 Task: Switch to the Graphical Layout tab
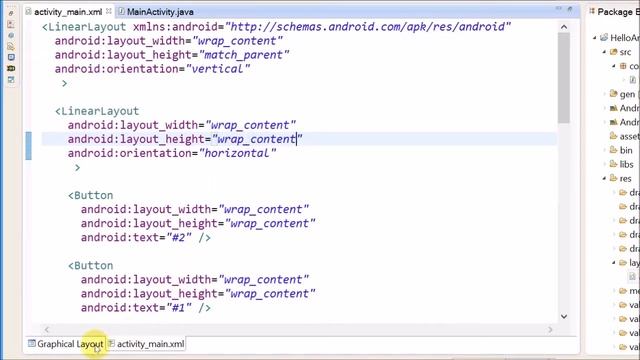pos(65,344)
